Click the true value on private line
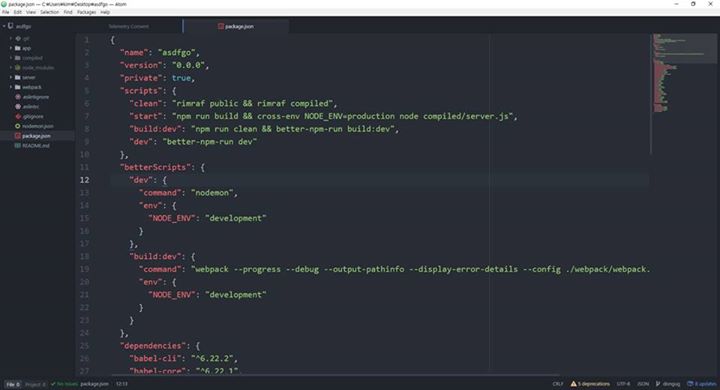Image resolution: width=720 pixels, height=390 pixels. click(x=181, y=78)
